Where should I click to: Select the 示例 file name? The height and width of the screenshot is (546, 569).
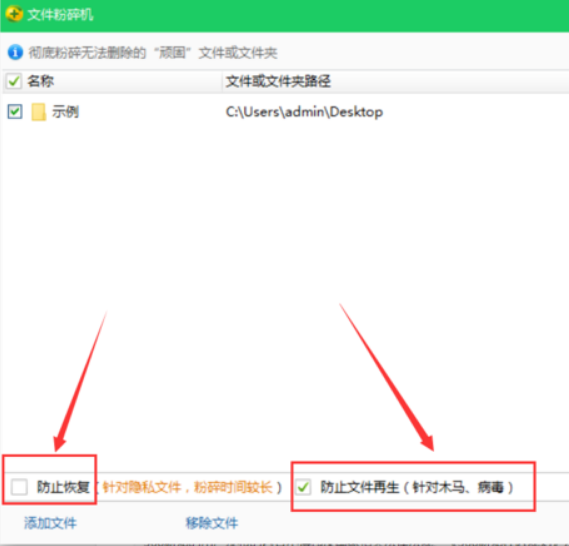65,111
